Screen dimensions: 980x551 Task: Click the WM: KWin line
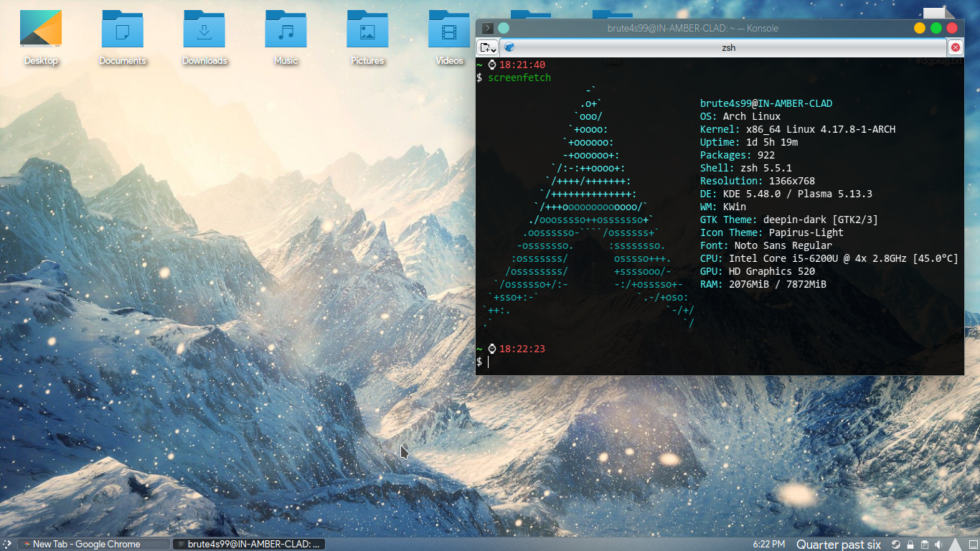tap(723, 207)
